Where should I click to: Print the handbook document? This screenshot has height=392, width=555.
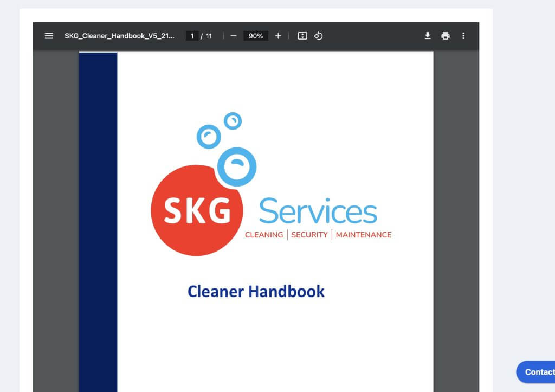(x=446, y=36)
